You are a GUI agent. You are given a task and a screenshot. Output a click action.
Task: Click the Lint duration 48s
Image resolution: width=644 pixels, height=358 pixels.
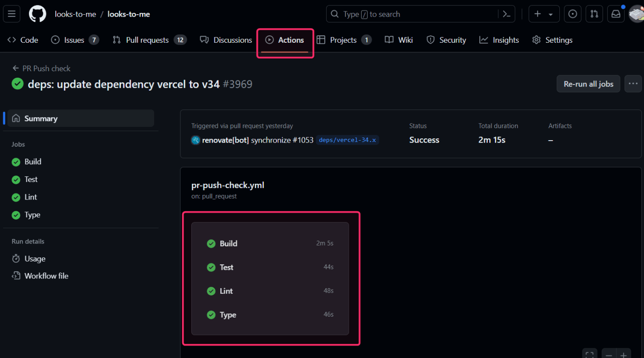click(x=328, y=291)
